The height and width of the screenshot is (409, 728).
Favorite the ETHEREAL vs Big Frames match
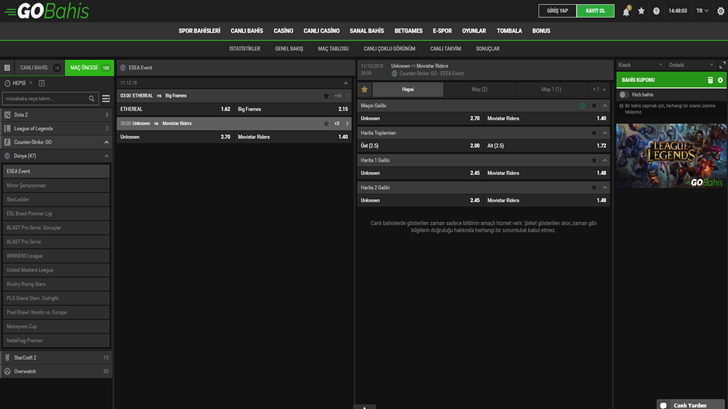(x=326, y=96)
